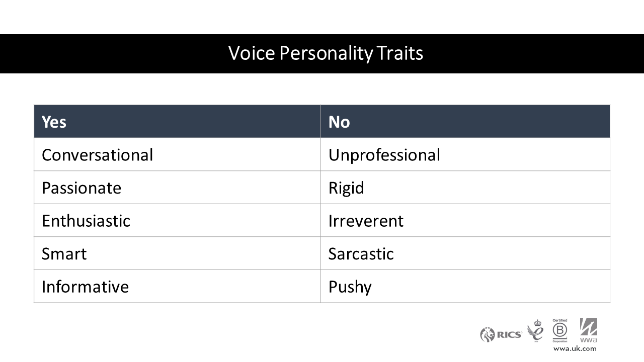Click the Queen's Award crowned 'e' emblem
This screenshot has height=362, width=644.
pyautogui.click(x=536, y=331)
